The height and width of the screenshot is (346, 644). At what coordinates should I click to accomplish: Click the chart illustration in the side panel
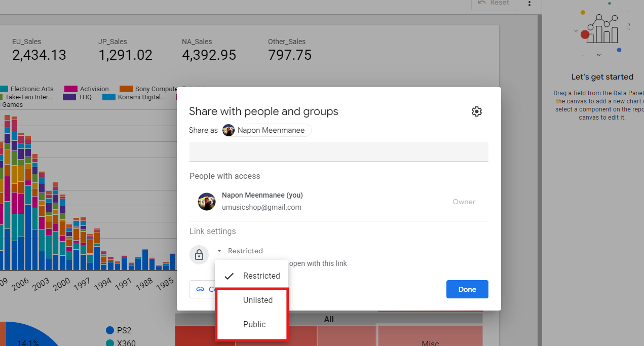[x=602, y=30]
